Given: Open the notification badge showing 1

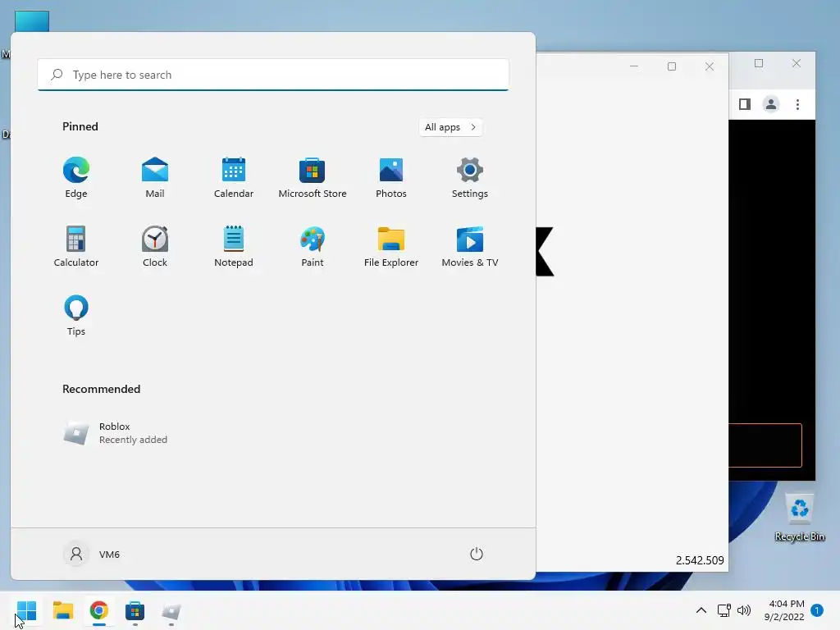Looking at the screenshot, I should point(817,610).
